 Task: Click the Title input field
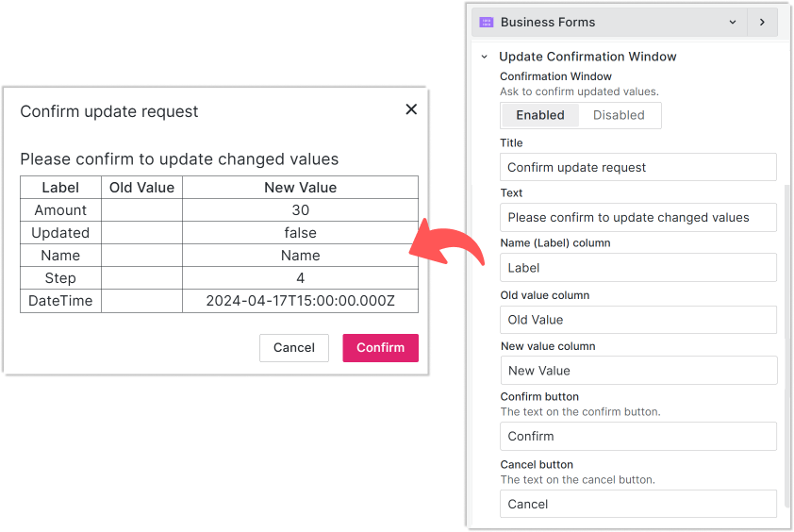(637, 167)
